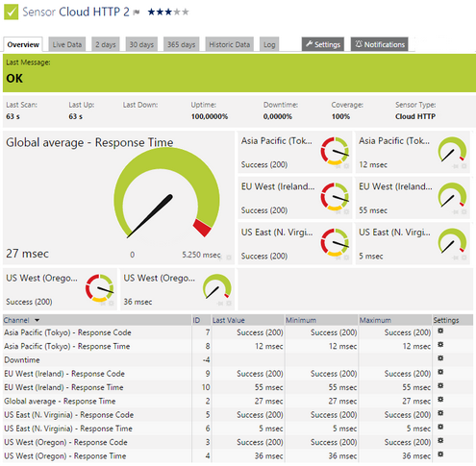
Task: Click gear icon in Global average gauge panel
Action: pos(229,258)
